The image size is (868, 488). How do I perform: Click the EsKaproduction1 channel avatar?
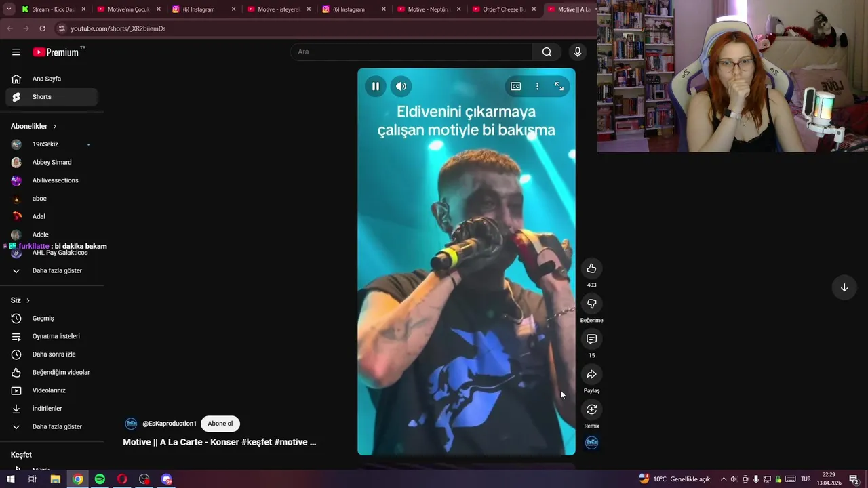click(131, 424)
